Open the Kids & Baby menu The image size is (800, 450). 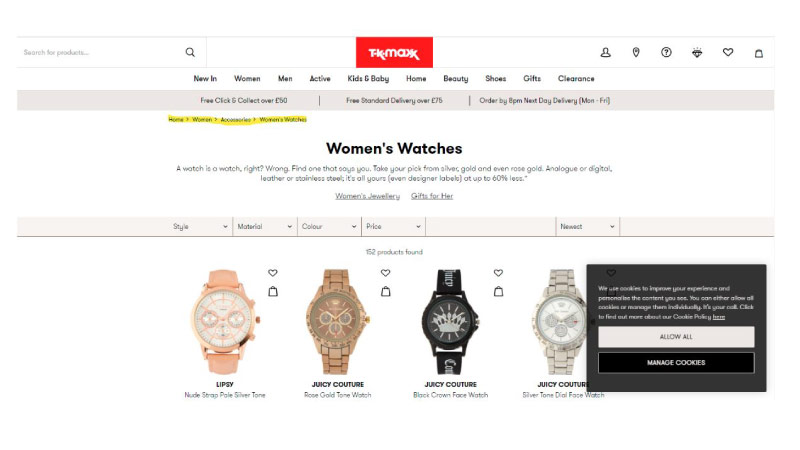pyautogui.click(x=368, y=79)
